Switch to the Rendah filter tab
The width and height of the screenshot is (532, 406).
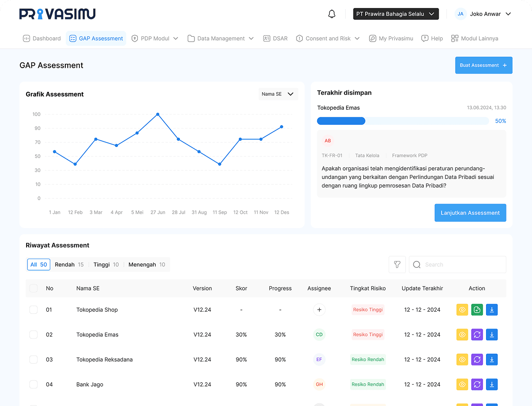[69, 264]
